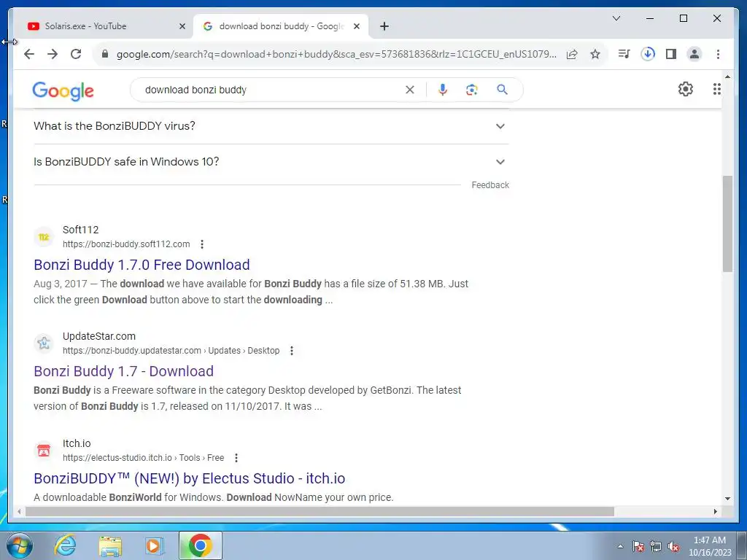Viewport: 747px width, 560px height.
Task: Launch Internet Explorer from the taskbar
Action: (65, 545)
